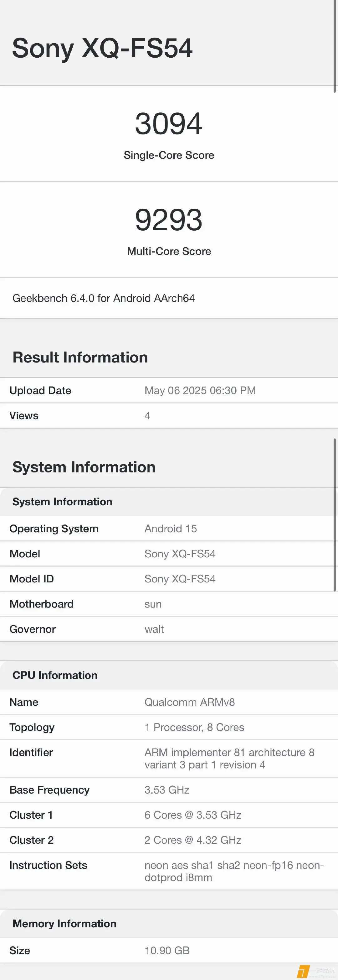Image resolution: width=338 pixels, height=980 pixels.
Task: Click the Topology label
Action: coord(32,727)
